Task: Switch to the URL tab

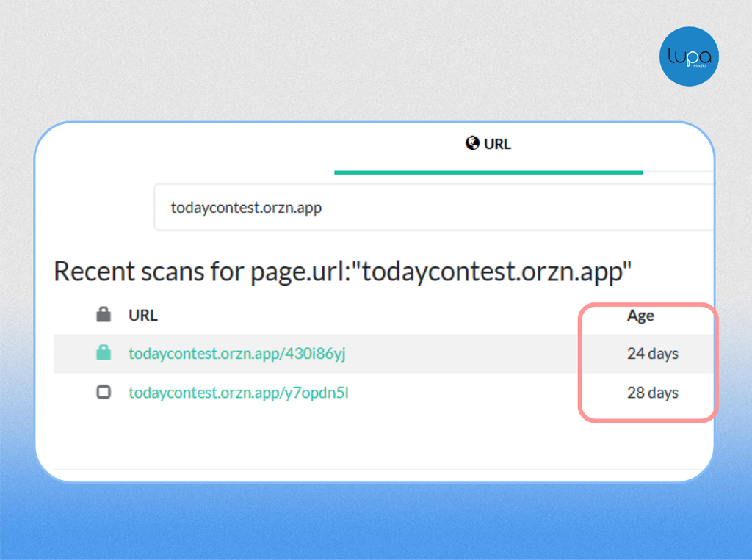Action: (x=488, y=144)
